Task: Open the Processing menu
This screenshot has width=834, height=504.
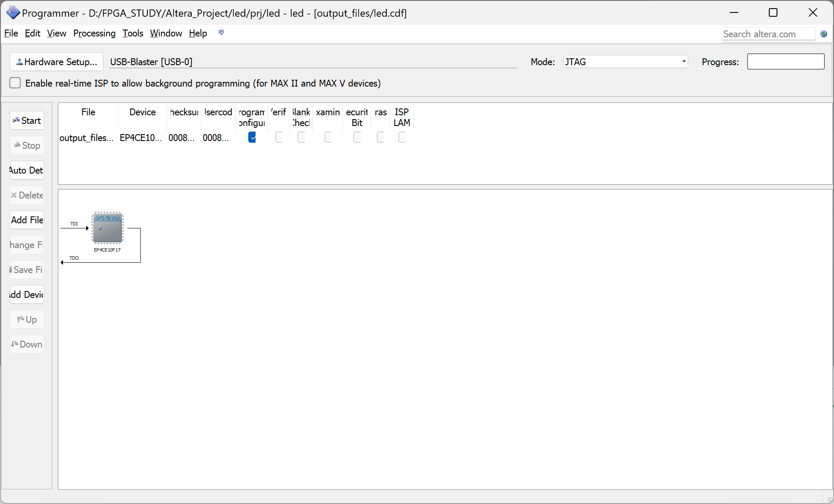Action: coord(94,33)
